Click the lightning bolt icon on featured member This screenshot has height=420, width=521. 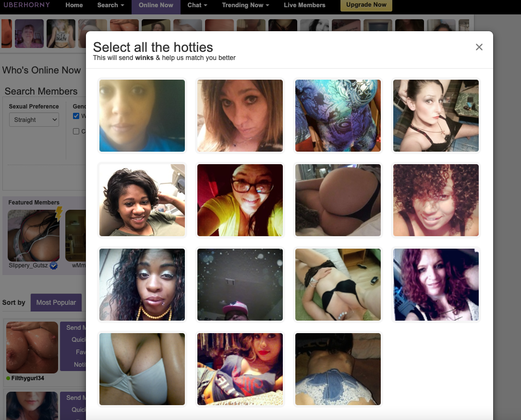tap(59, 214)
